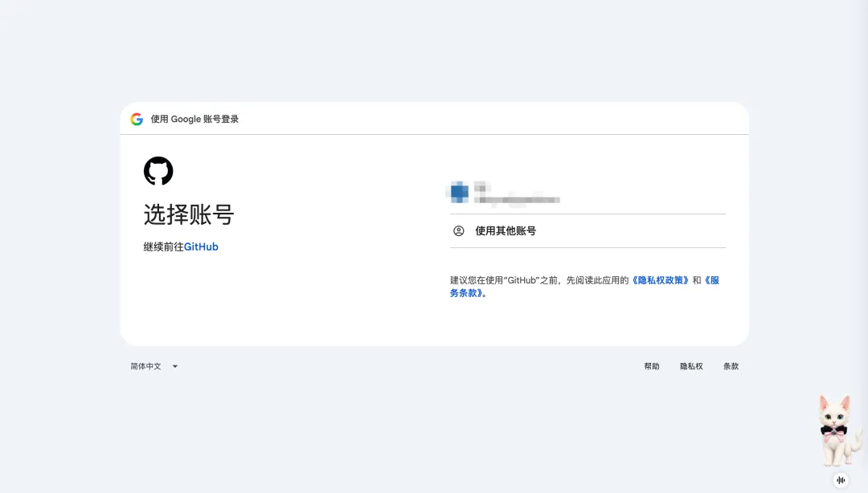Choose 使用其他账号 to use another account
Viewport: 868px width, 493px height.
click(588, 230)
